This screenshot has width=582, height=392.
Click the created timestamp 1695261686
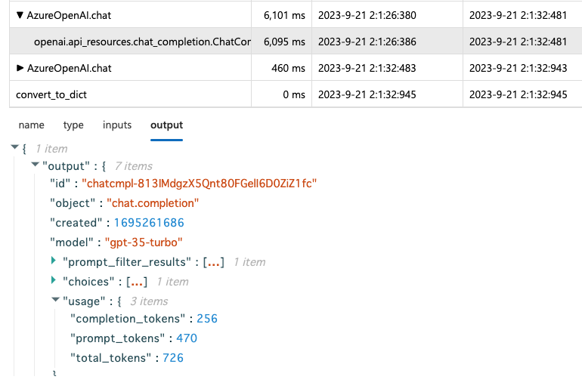pyautogui.click(x=149, y=223)
